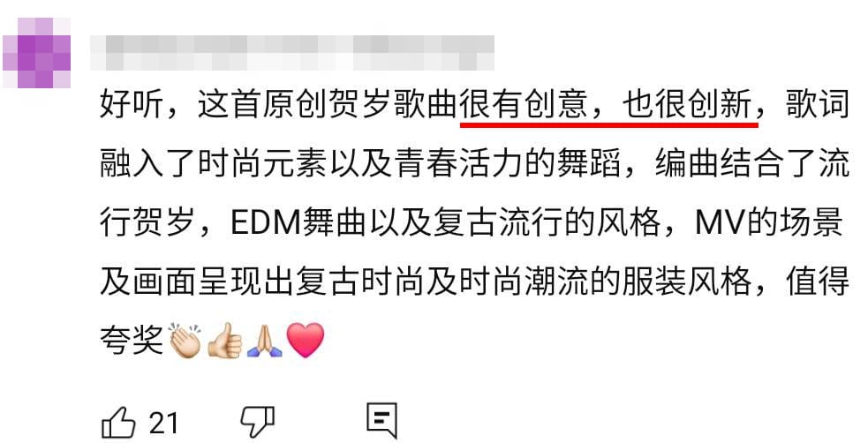Screen dimensions: 868x443
Task: Click the clapping hands emoji
Action: [185, 340]
